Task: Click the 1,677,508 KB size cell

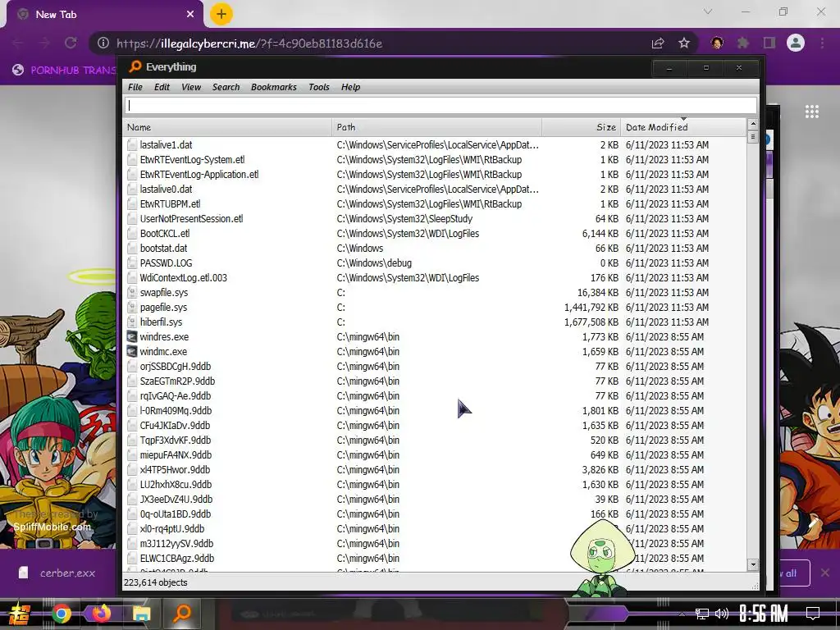Action: click(591, 322)
